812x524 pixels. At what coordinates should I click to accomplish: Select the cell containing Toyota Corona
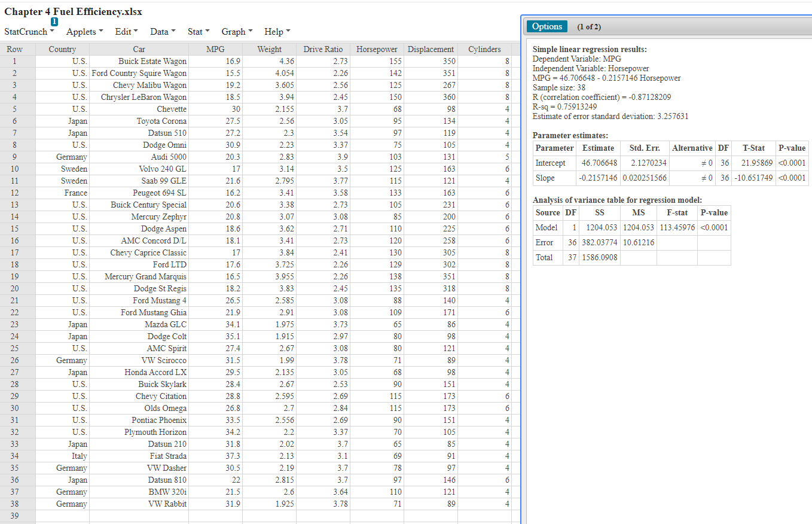(139, 121)
